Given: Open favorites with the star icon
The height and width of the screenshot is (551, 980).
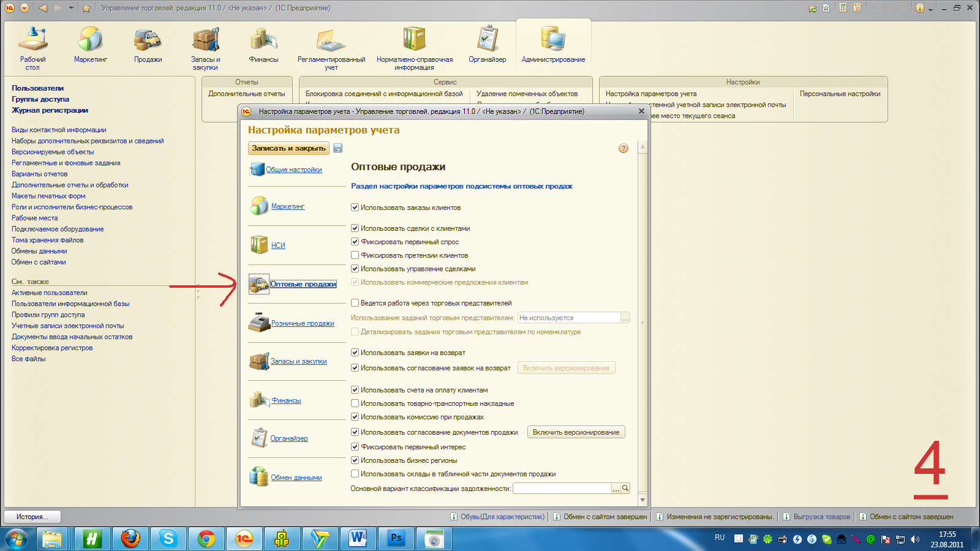Looking at the screenshot, I should (86, 8).
